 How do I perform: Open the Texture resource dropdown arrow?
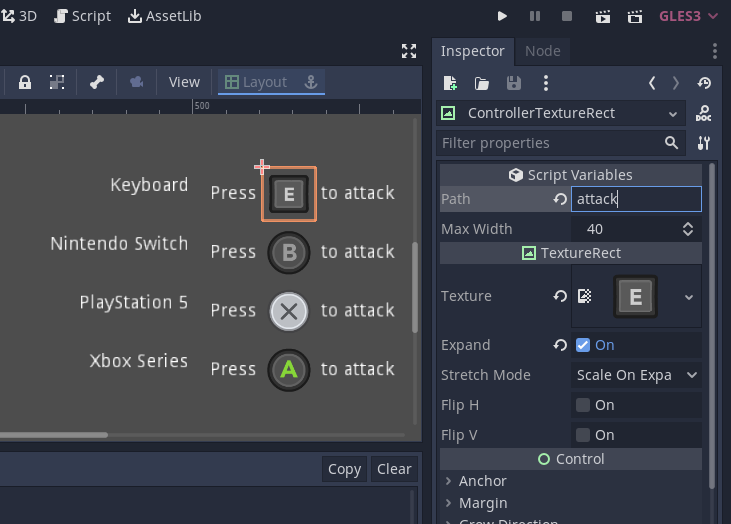coord(689,296)
